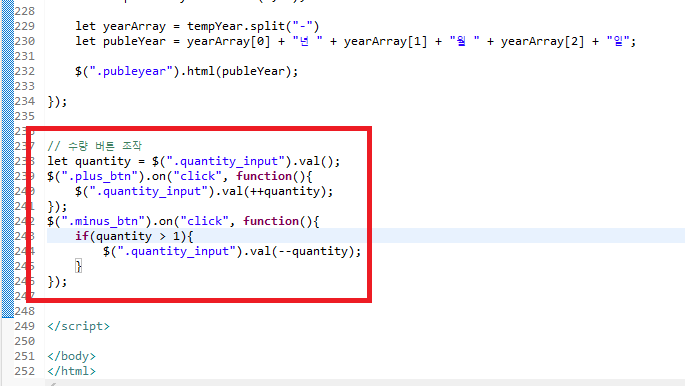This screenshot has height=386, width=685.
Task: Click 'yearArray[2]' in the publeYear line
Action: click(542, 41)
